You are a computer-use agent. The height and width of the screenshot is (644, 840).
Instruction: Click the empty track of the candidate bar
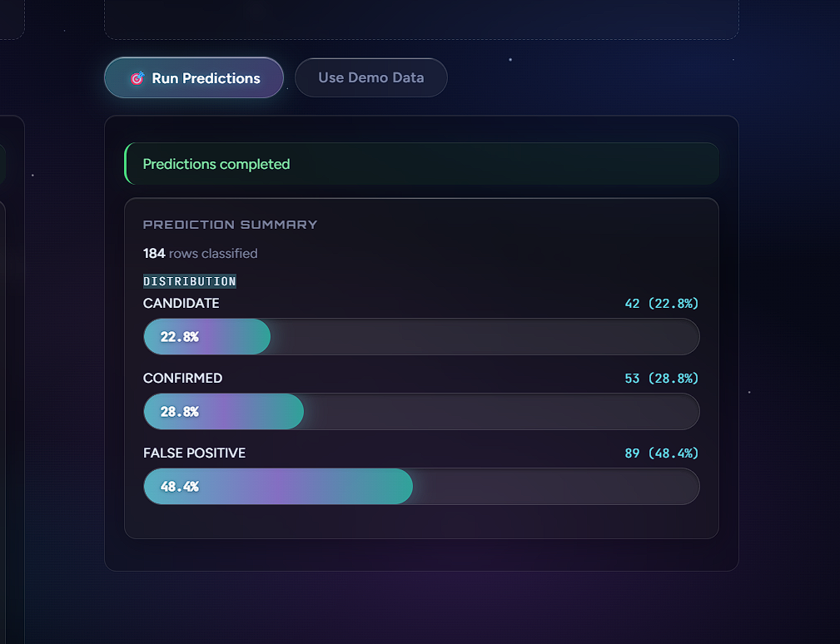[483, 337]
